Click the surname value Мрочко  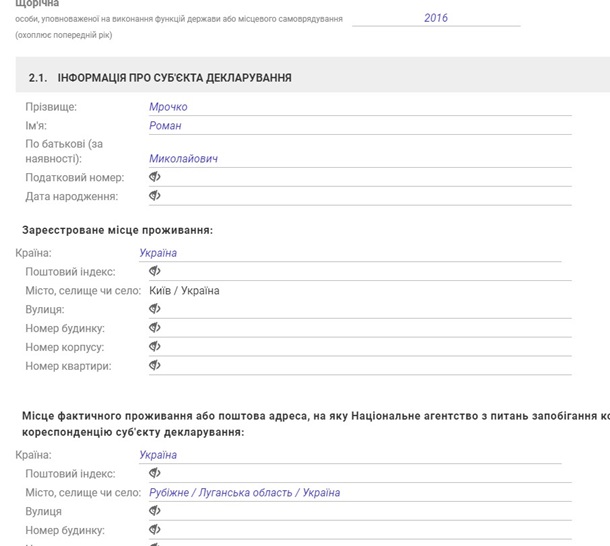tap(168, 107)
